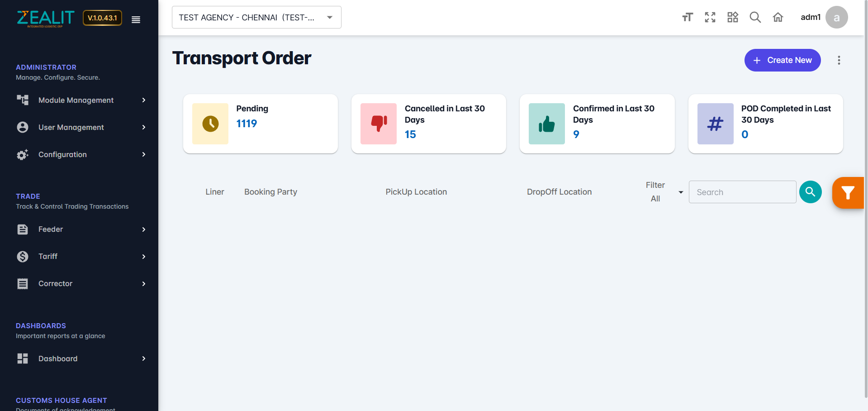Open the widgets grid icon
Image resolution: width=868 pixels, height=411 pixels.
coord(733,17)
